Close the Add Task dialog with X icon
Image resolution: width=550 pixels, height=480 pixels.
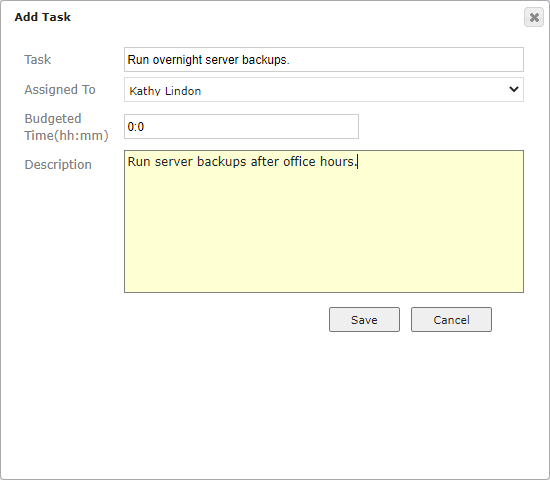(x=534, y=17)
